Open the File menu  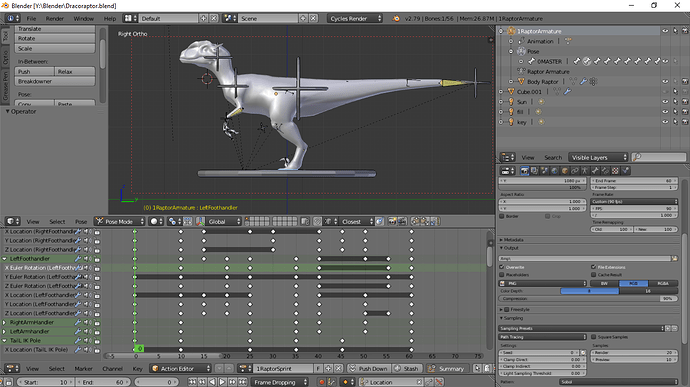pyautogui.click(x=31, y=18)
